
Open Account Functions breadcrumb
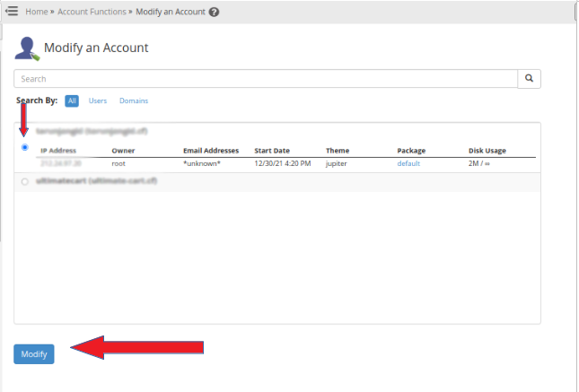click(92, 12)
